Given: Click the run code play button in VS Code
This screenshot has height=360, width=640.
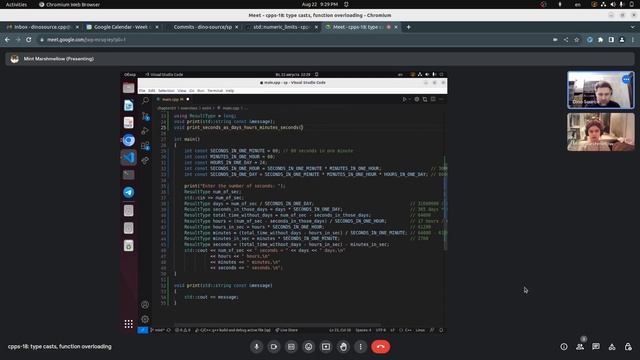Looking at the screenshot, I should 404,99.
